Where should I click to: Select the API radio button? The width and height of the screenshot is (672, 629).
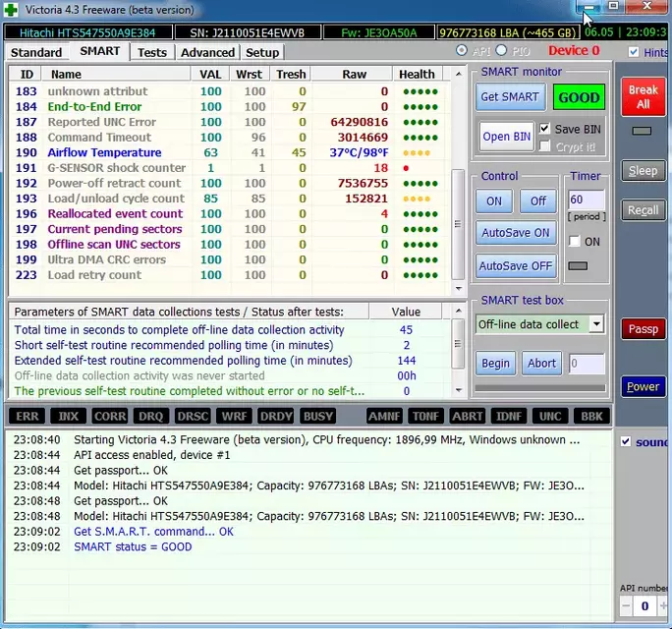(462, 50)
